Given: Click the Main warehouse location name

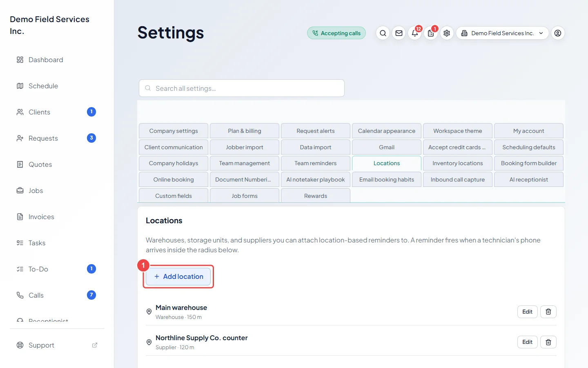Looking at the screenshot, I should point(181,307).
